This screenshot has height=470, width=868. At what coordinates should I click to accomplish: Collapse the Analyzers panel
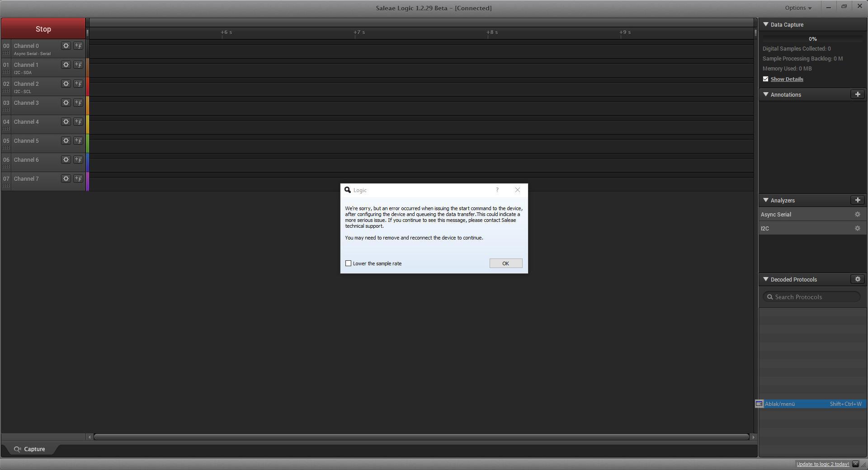[766, 200]
